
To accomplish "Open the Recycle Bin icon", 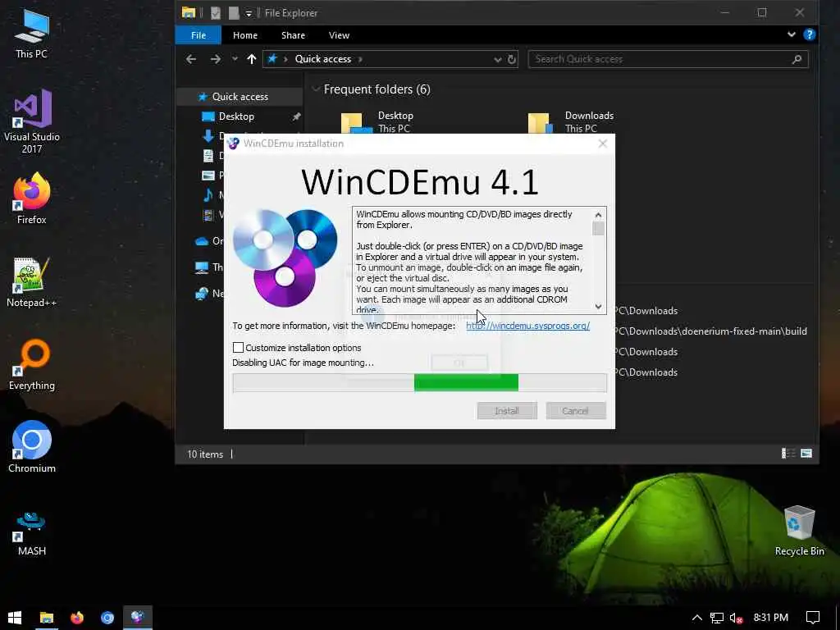I will [799, 531].
